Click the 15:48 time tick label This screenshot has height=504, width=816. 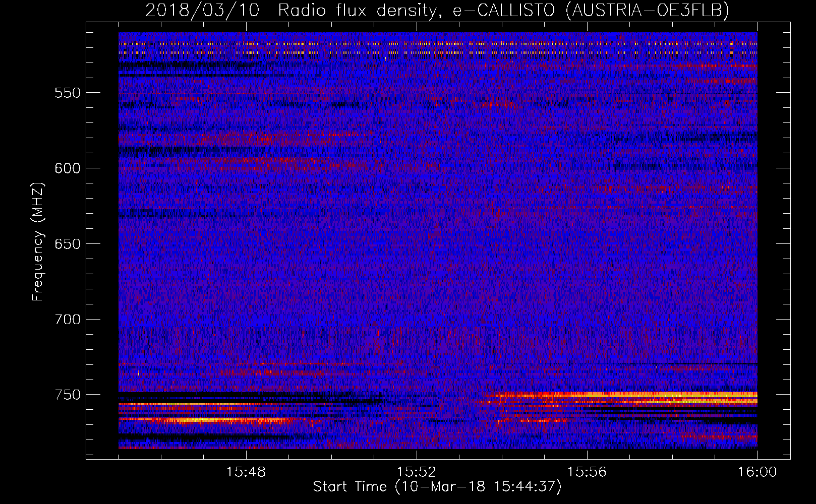(246, 472)
